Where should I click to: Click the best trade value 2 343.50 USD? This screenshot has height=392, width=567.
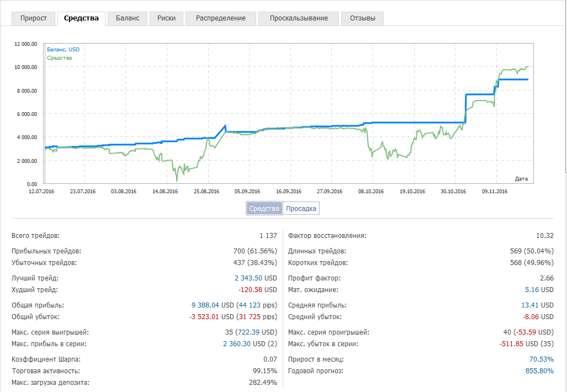[256, 278]
